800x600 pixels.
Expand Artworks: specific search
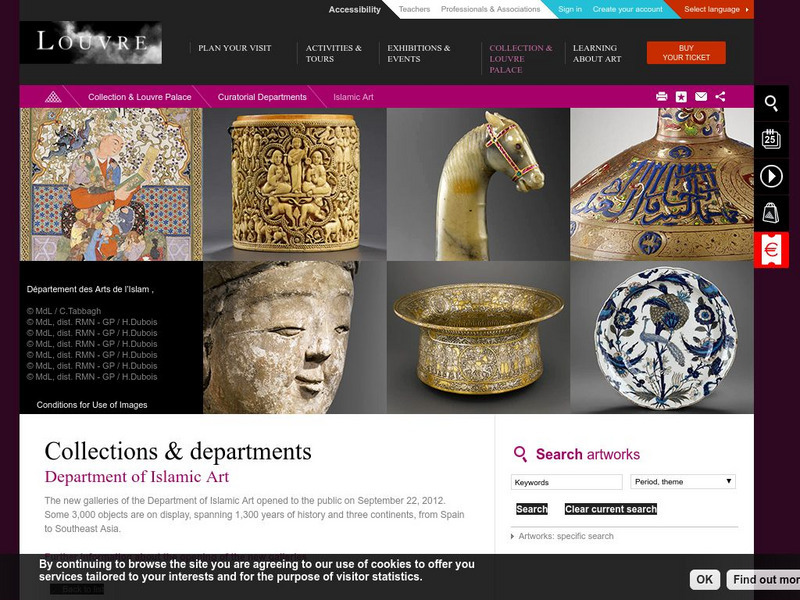coord(562,536)
